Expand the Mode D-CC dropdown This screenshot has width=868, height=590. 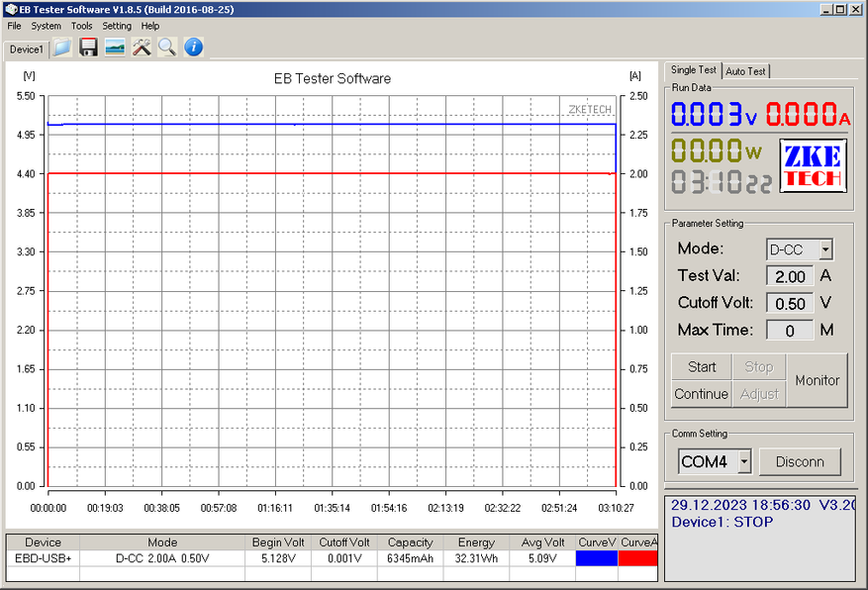click(825, 249)
